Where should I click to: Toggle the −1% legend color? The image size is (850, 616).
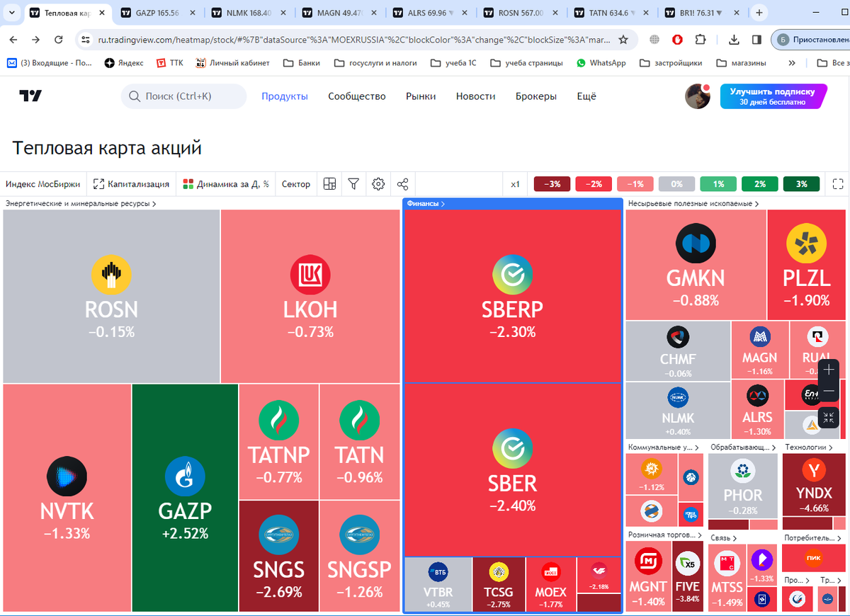tap(635, 184)
